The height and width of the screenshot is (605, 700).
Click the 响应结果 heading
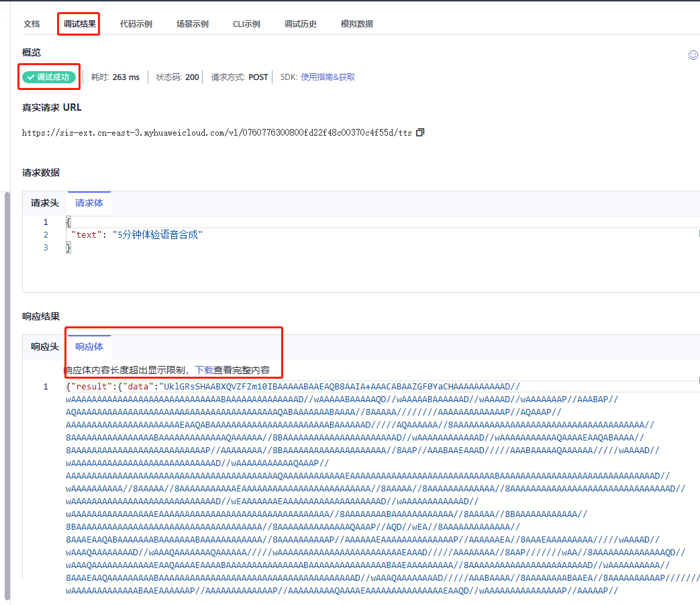(x=41, y=316)
